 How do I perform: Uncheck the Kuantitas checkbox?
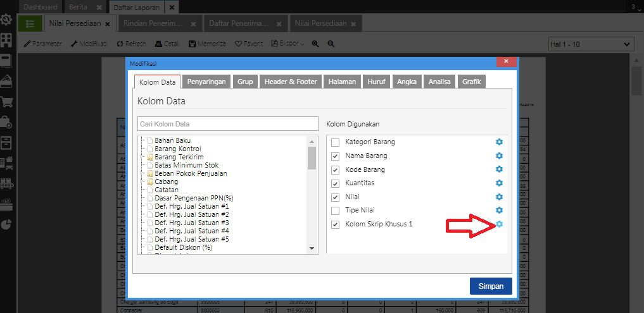tap(336, 183)
